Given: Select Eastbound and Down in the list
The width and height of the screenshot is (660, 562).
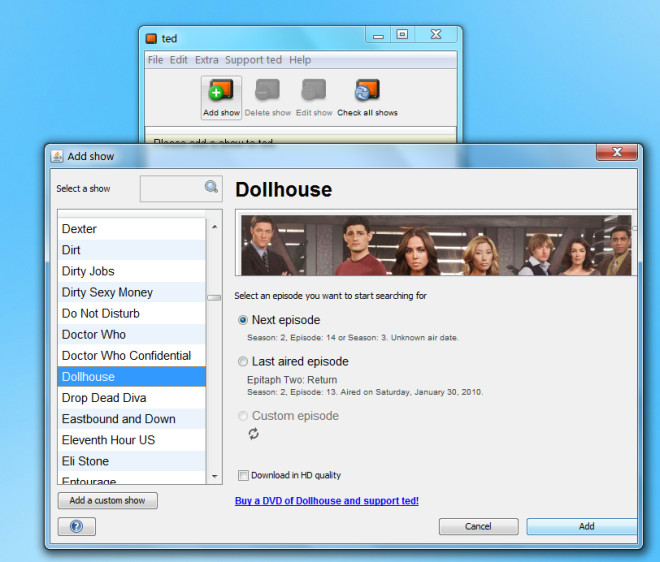Looking at the screenshot, I should click(131, 418).
